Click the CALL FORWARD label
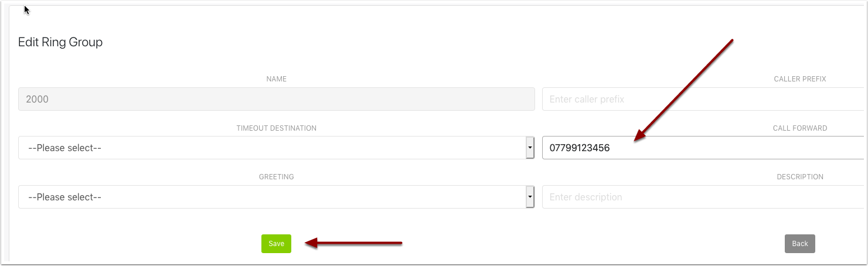 click(799, 128)
